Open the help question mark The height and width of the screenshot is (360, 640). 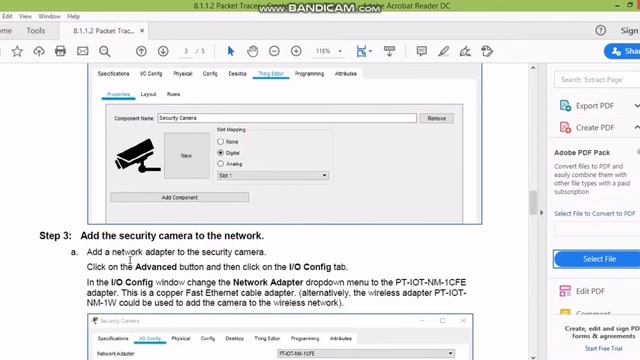(x=600, y=30)
